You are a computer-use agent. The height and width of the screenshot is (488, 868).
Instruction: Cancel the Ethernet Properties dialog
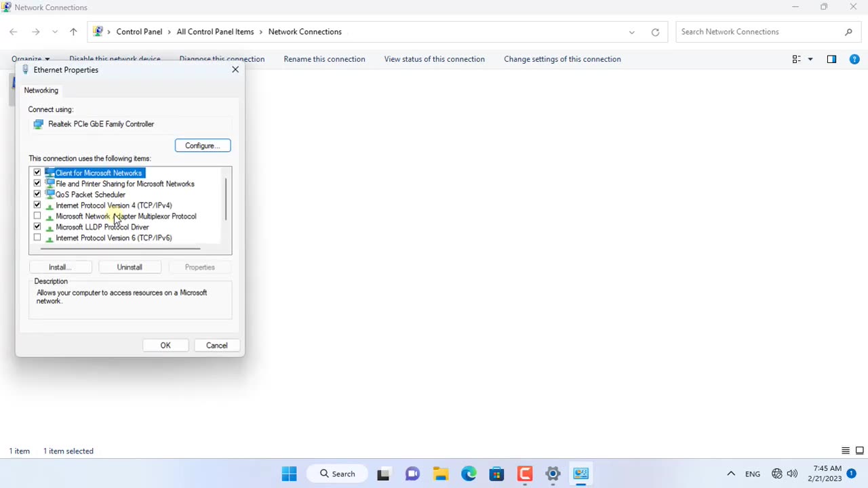(217, 346)
